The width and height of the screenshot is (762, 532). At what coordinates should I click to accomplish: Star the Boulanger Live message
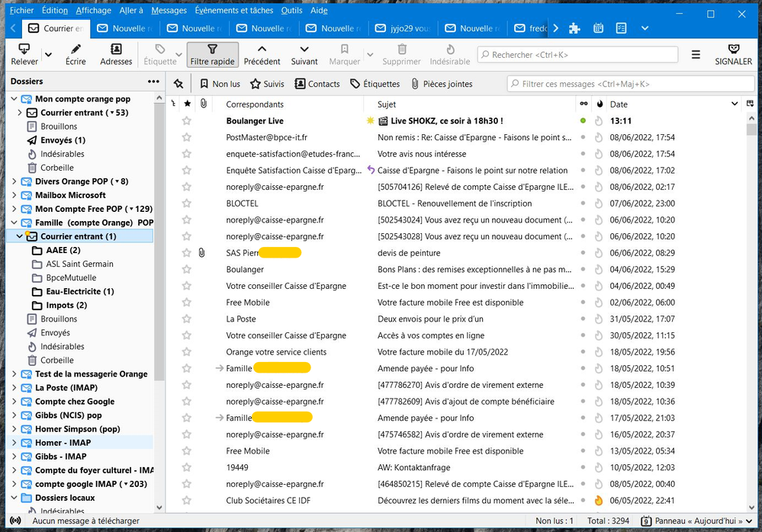(x=186, y=121)
